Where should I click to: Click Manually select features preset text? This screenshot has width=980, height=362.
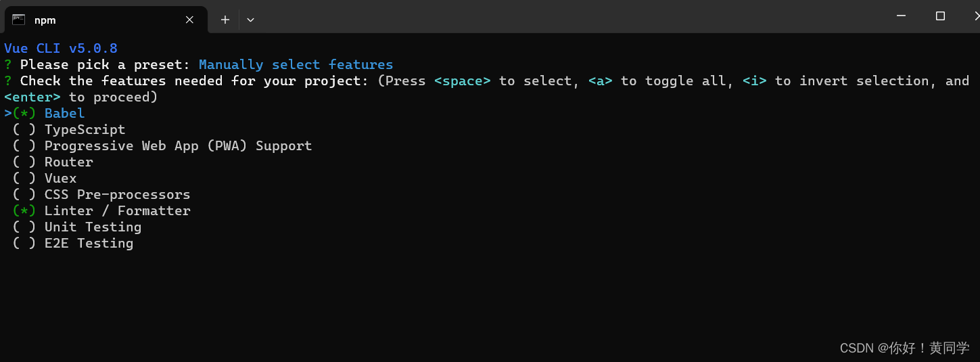(296, 64)
